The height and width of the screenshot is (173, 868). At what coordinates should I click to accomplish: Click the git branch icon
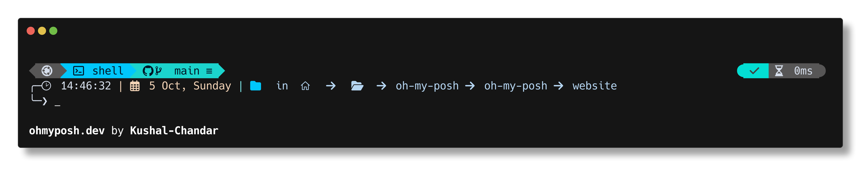coord(158,71)
